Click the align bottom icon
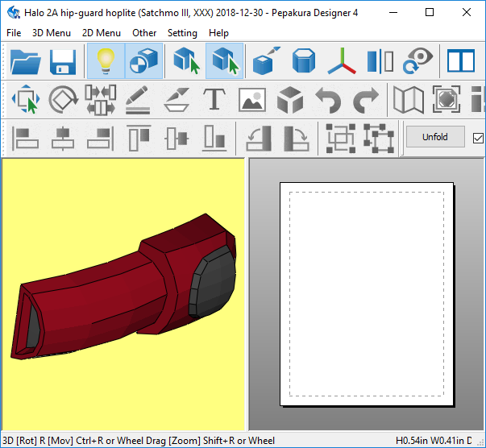This screenshot has width=486, height=448. (214, 138)
